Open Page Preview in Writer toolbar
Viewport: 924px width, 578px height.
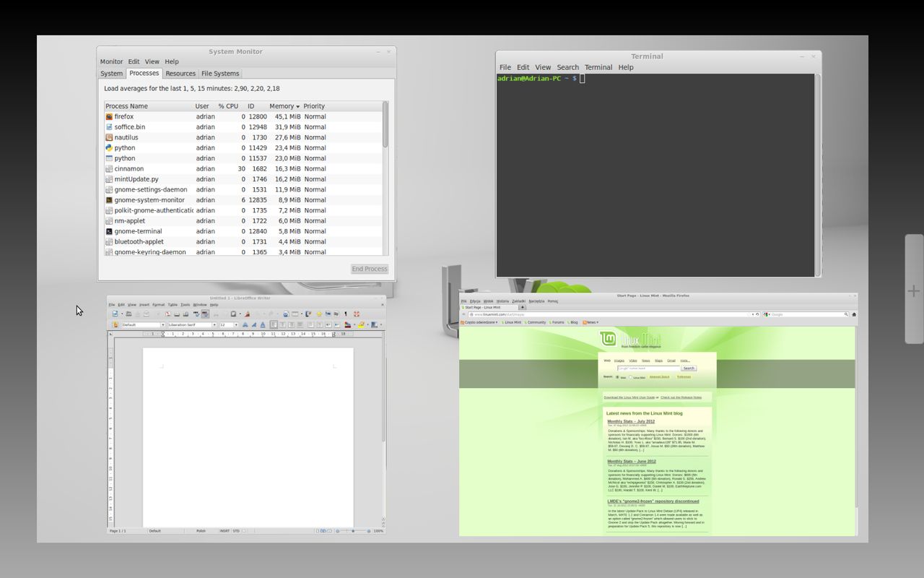(x=186, y=314)
